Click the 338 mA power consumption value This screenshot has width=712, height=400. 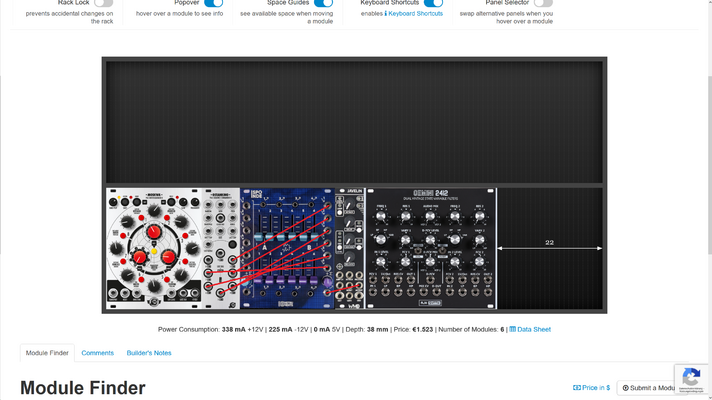tap(233, 330)
